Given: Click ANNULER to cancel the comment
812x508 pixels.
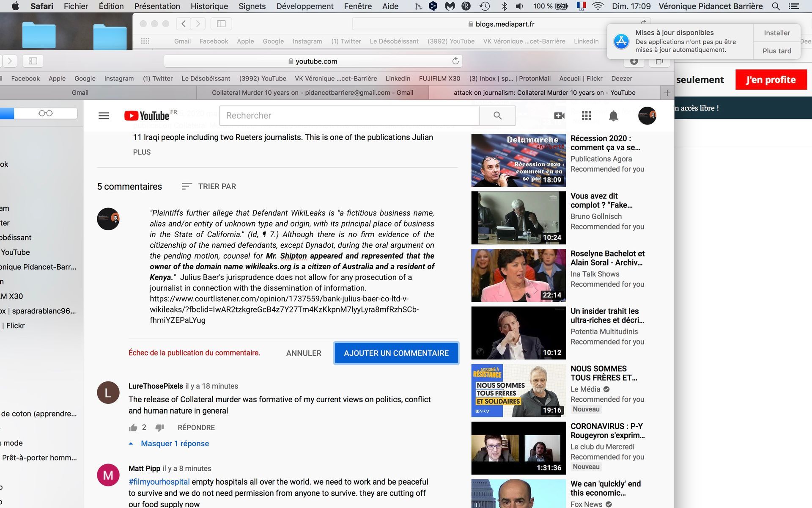Looking at the screenshot, I should (x=304, y=353).
